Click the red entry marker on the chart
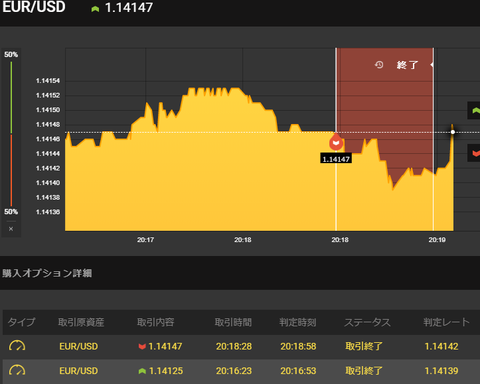 tap(336, 143)
